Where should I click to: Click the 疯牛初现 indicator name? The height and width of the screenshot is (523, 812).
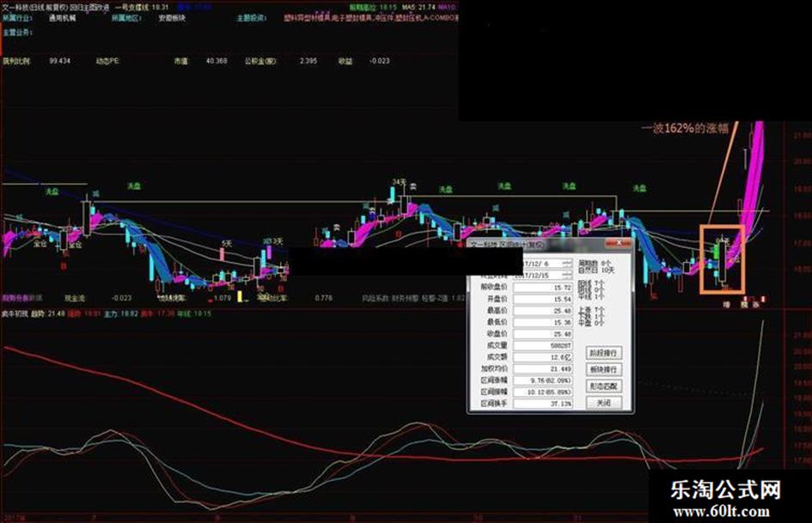(15, 313)
